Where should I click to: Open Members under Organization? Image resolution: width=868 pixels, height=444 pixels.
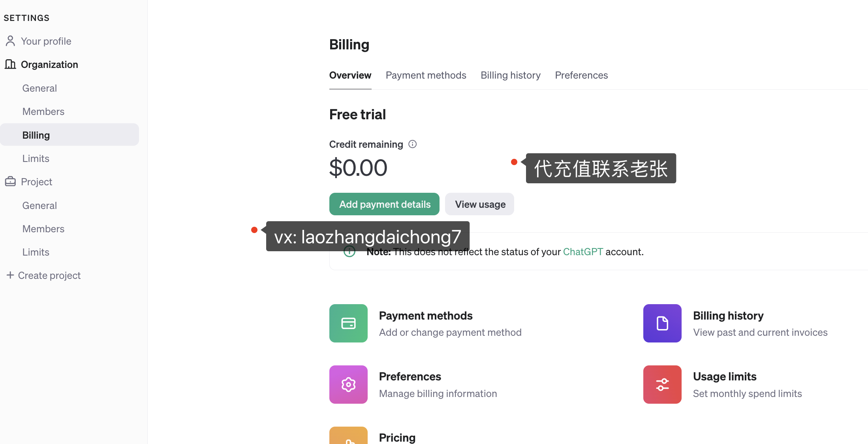click(x=43, y=111)
